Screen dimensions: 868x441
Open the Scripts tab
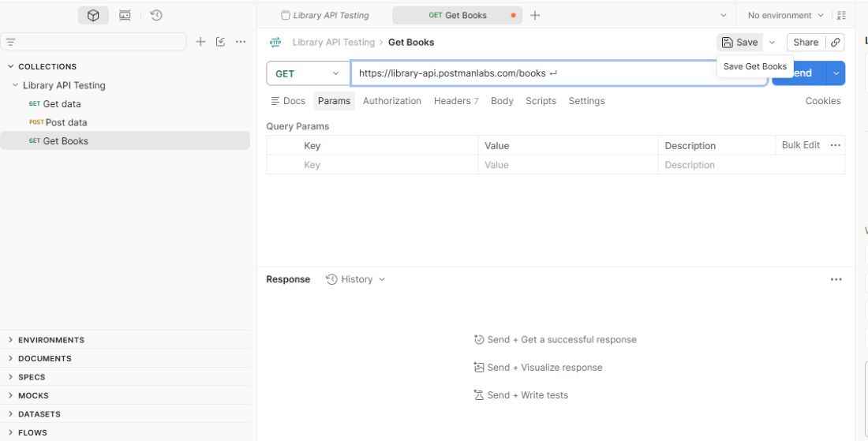coord(541,101)
